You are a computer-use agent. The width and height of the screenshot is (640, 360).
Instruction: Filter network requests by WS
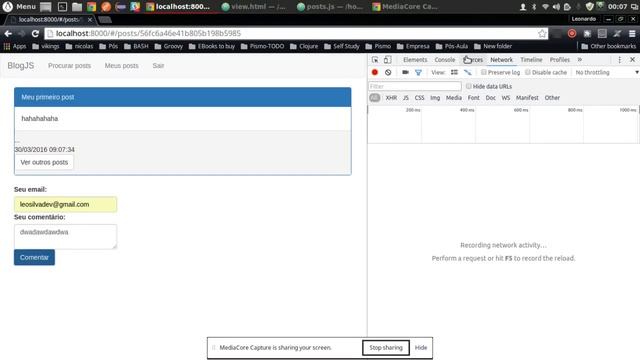(506, 98)
